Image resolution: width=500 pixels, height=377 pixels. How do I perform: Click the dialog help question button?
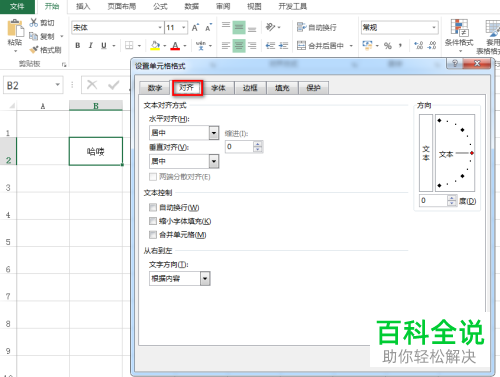455,63
